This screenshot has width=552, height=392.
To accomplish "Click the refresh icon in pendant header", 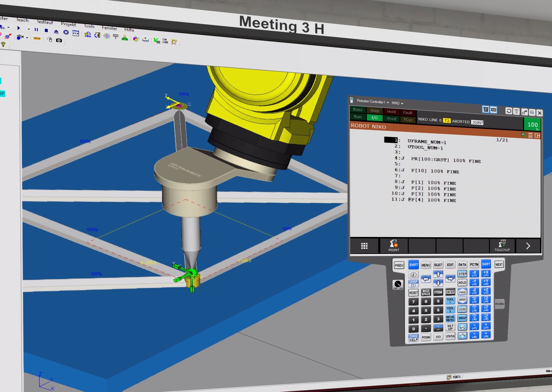I will click(509, 111).
